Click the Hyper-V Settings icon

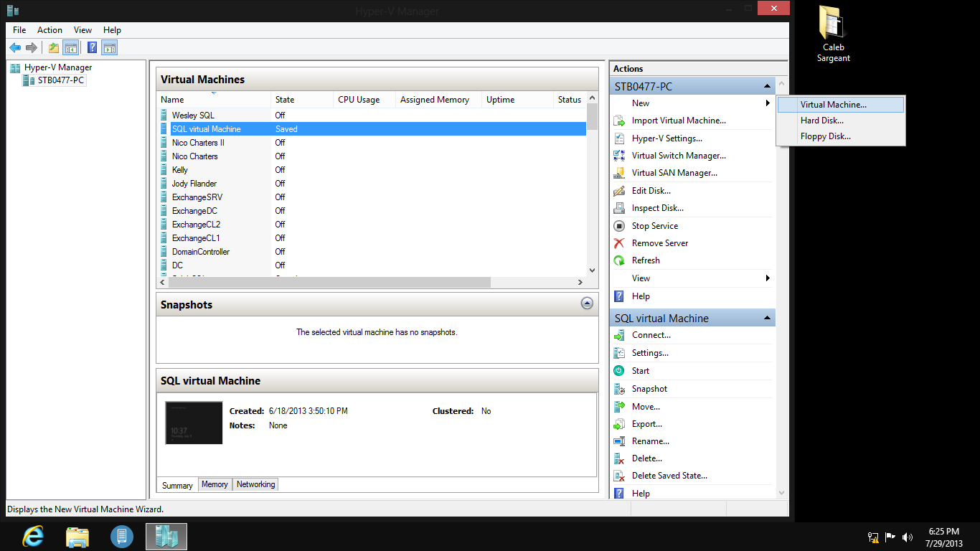click(619, 138)
